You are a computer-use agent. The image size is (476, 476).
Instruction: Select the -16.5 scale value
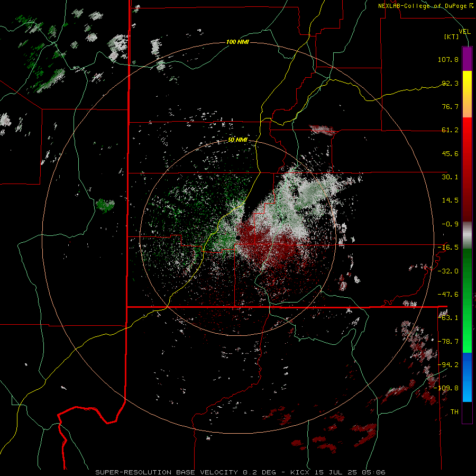(x=448, y=248)
